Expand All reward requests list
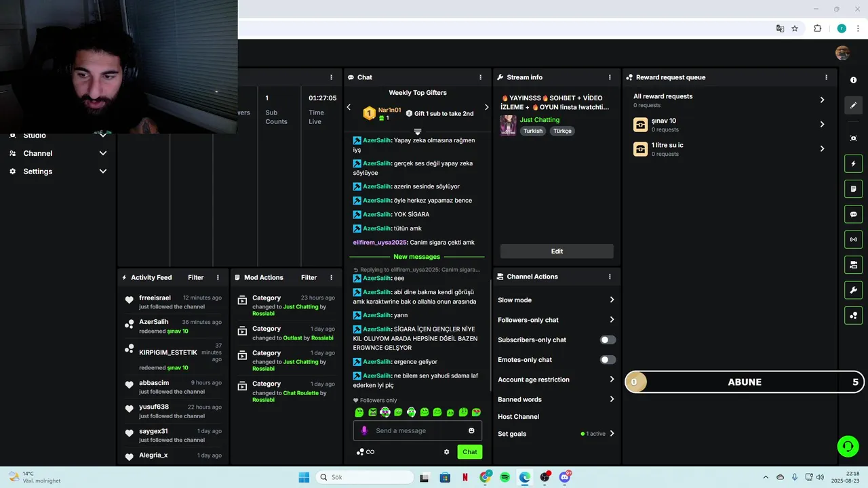Image resolution: width=868 pixels, height=488 pixels. [730, 100]
